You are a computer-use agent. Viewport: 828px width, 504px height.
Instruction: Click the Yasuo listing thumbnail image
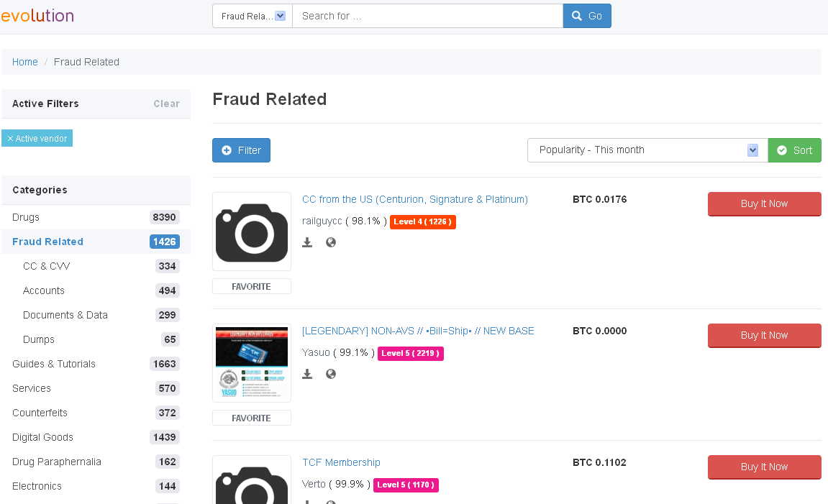[251, 363]
